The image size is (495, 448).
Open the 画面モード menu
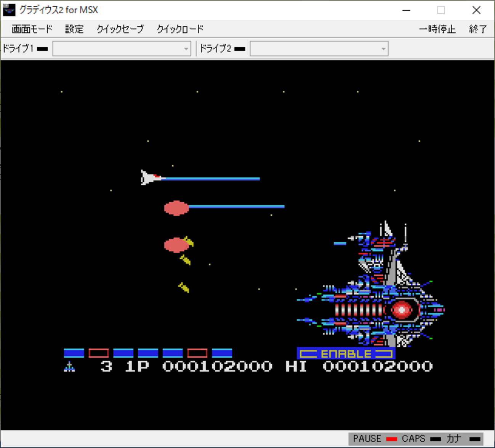[32, 29]
